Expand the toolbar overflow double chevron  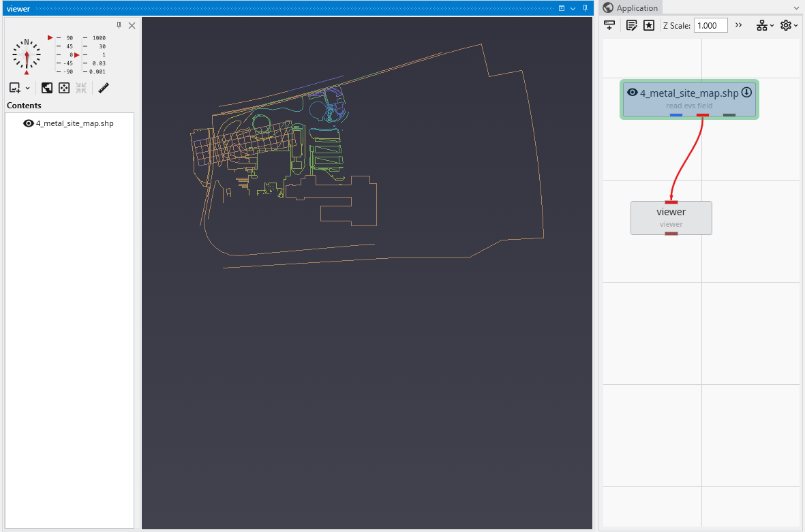(738, 25)
